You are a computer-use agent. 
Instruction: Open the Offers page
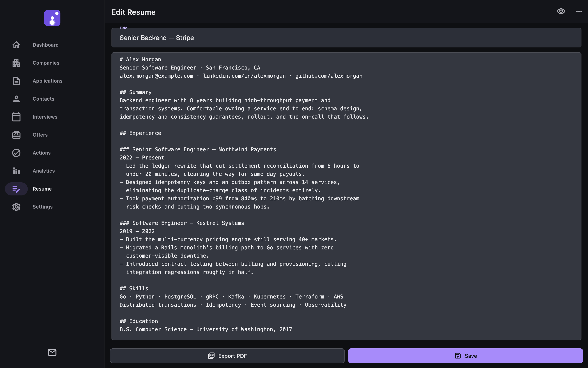[40, 135]
